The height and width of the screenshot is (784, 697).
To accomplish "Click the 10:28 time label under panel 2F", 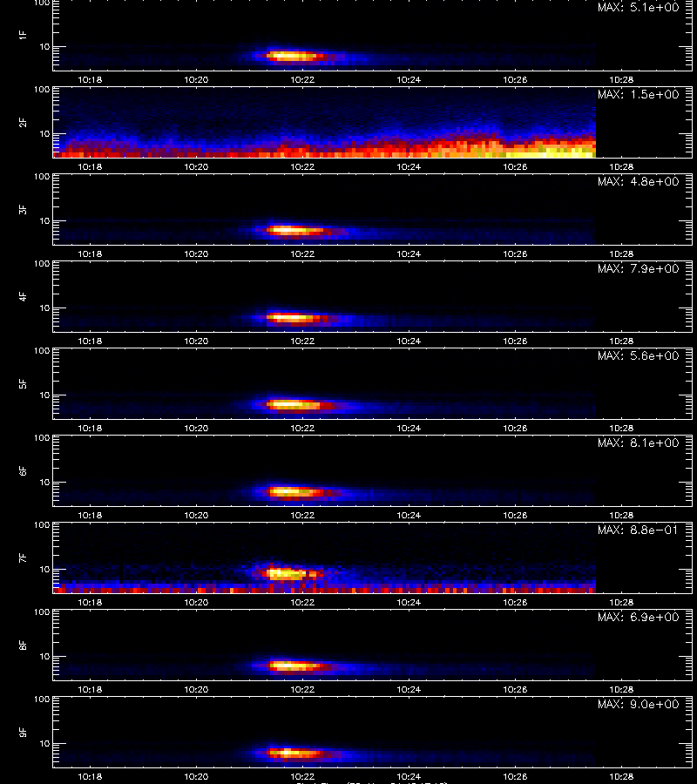I will (621, 167).
